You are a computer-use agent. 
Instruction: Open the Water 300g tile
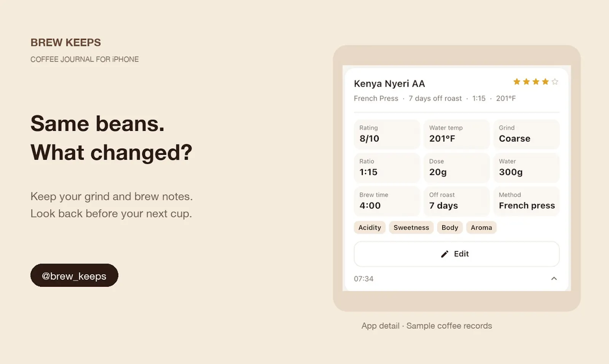point(526,168)
